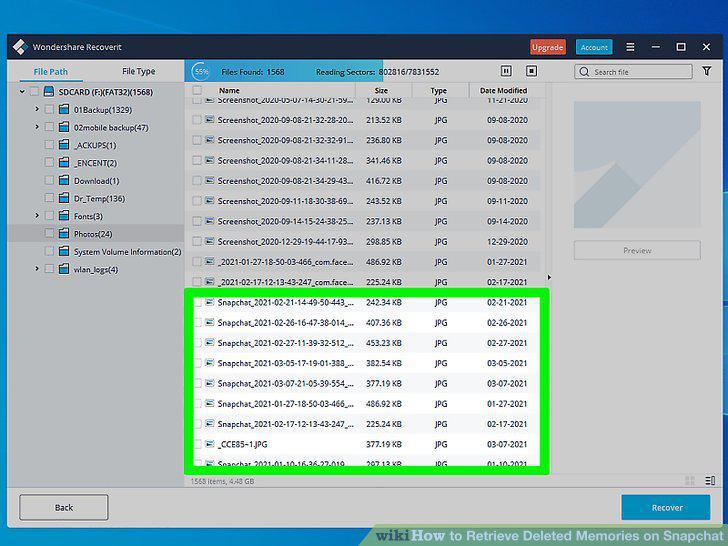Select the _2021-01-27-18-50-03-466_com.face file row
This screenshot has height=546, width=728.
(x=363, y=262)
